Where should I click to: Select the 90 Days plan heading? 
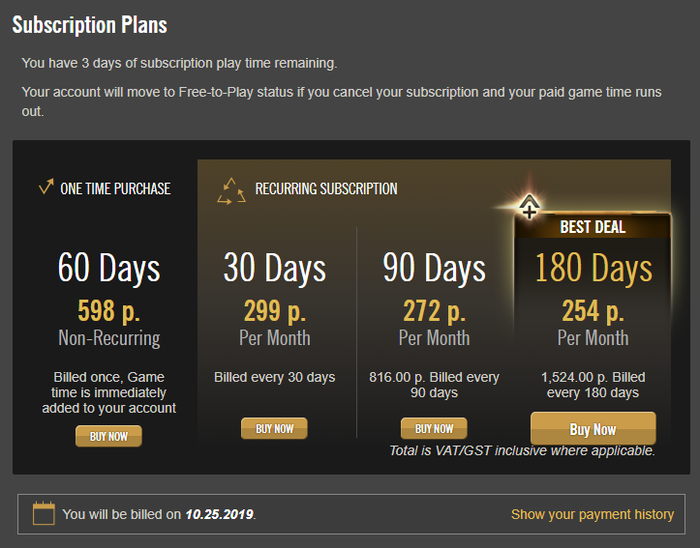(x=434, y=268)
